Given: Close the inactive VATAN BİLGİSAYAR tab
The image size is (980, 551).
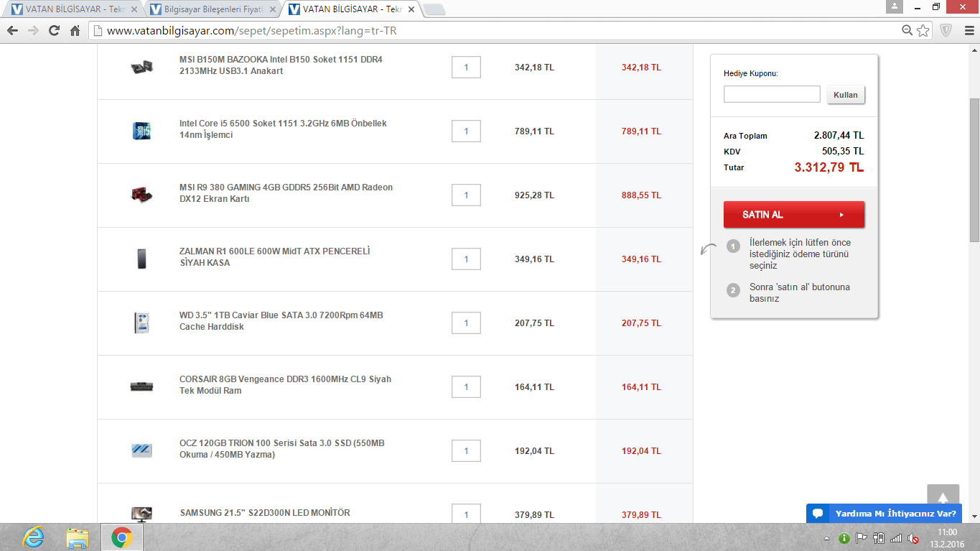Looking at the screenshot, I should coord(134,9).
